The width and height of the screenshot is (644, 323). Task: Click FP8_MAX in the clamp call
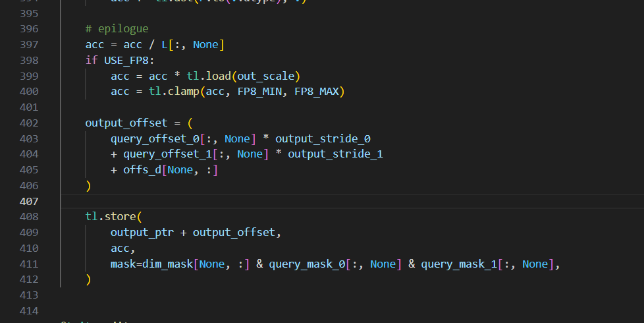pyautogui.click(x=317, y=91)
